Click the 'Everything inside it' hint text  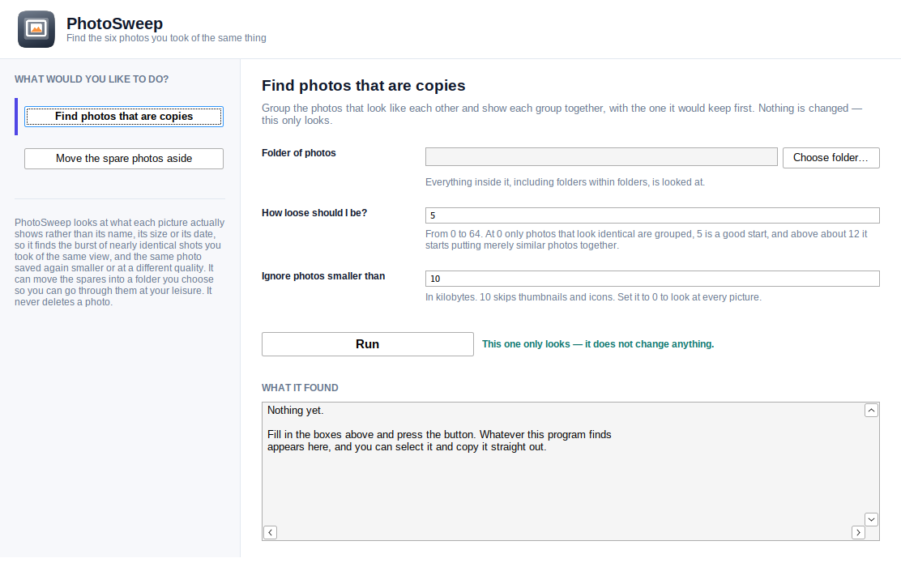pyautogui.click(x=565, y=182)
